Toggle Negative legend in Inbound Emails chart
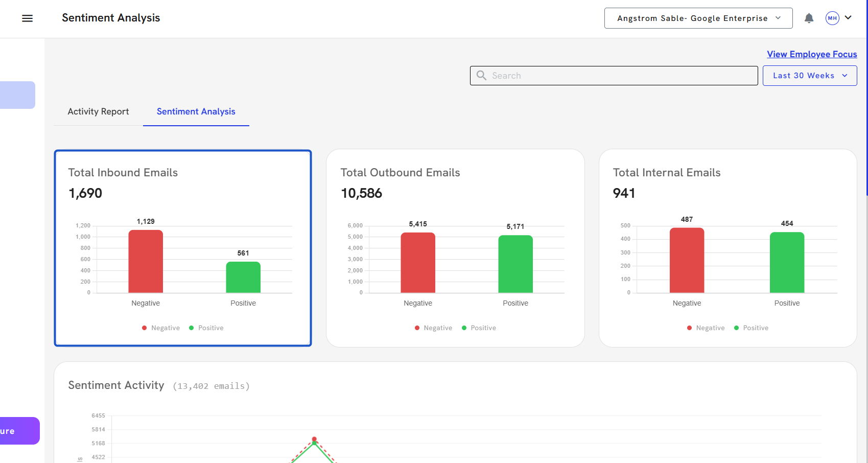Screen dimensions: 868x463 (x=161, y=328)
